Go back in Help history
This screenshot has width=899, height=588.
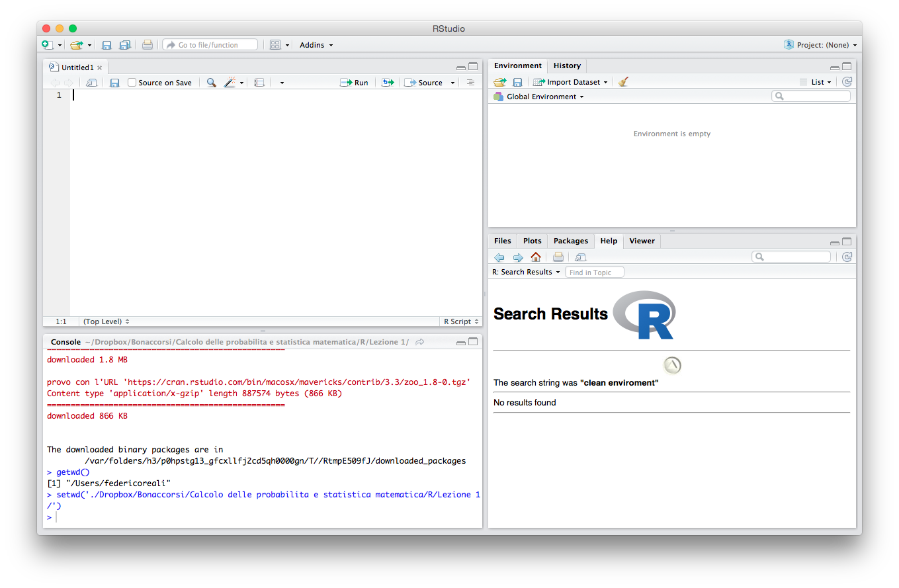[x=499, y=257]
